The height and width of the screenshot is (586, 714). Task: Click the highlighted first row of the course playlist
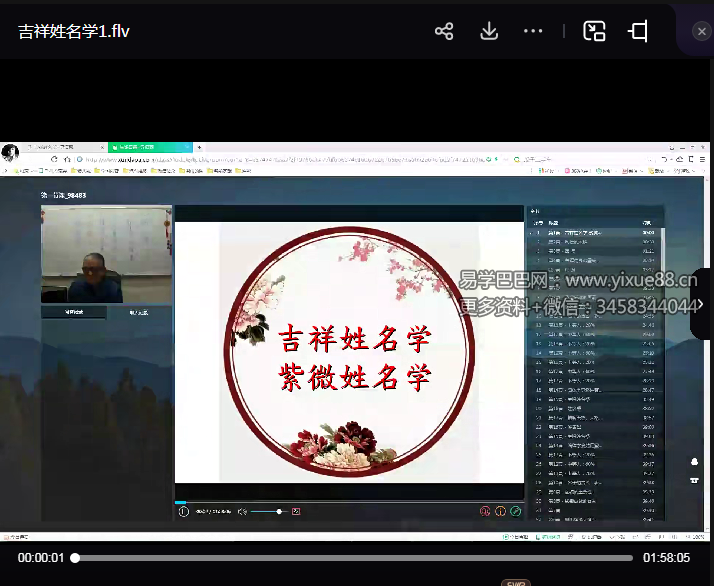pos(594,233)
